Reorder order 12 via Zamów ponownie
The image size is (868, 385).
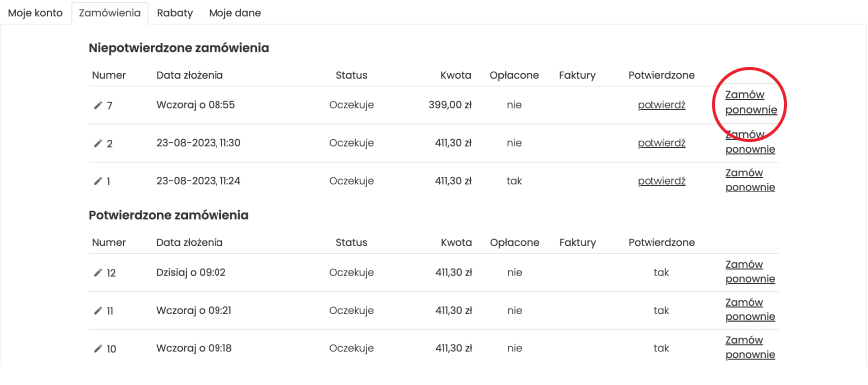pos(750,272)
